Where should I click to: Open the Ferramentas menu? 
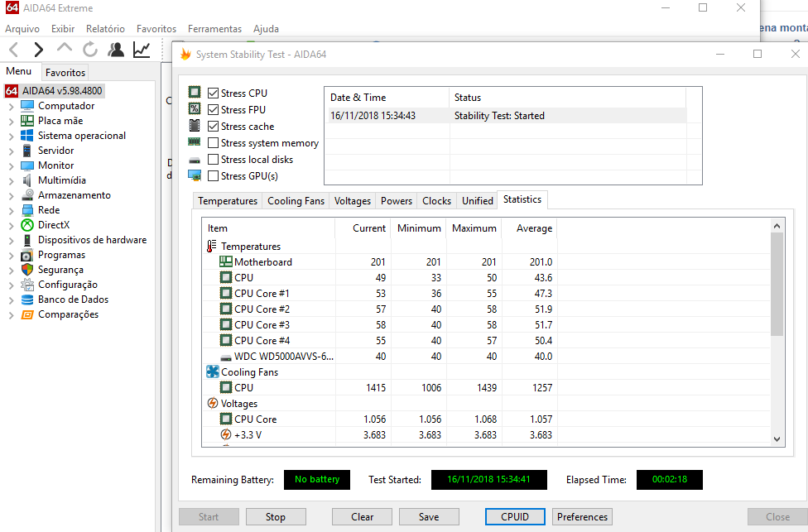(x=214, y=29)
